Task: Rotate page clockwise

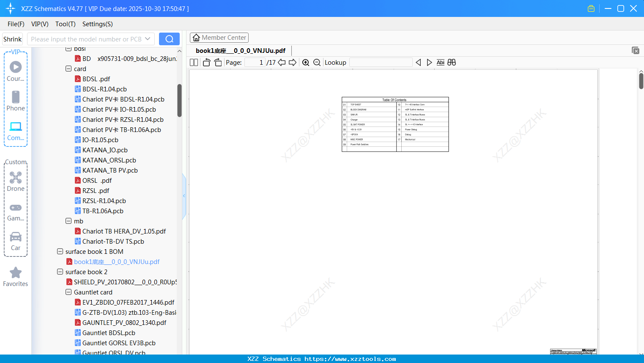Action: click(x=218, y=63)
